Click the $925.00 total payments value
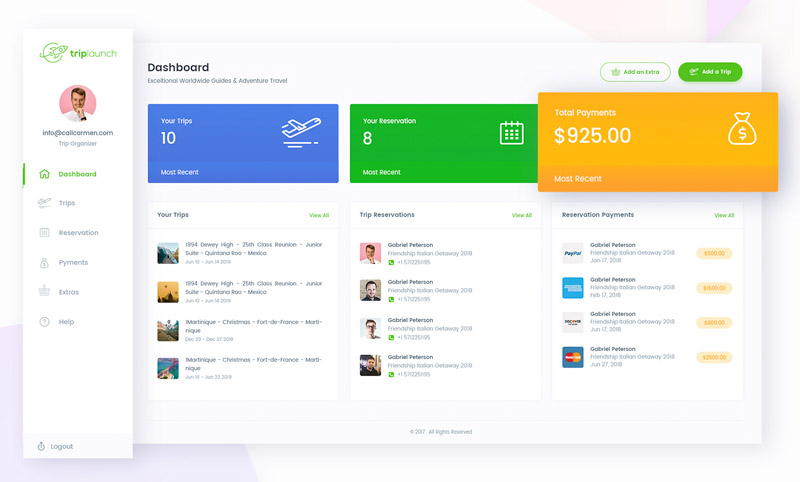 (x=592, y=136)
